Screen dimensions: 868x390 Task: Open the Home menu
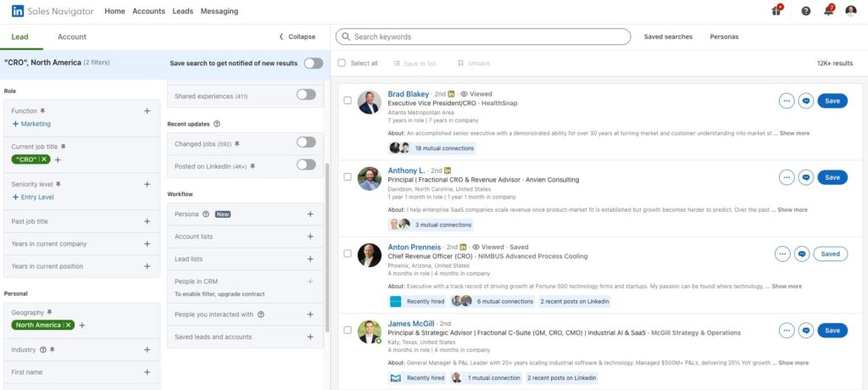pos(114,11)
